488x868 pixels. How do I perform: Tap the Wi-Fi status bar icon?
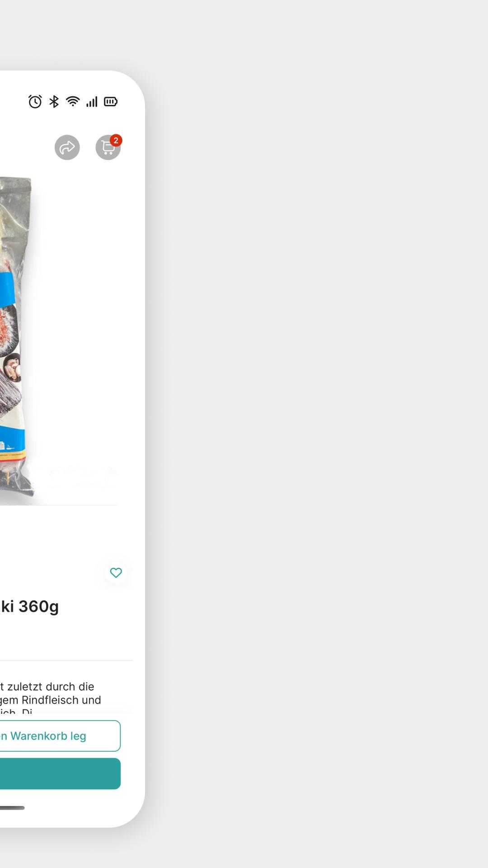(x=73, y=102)
